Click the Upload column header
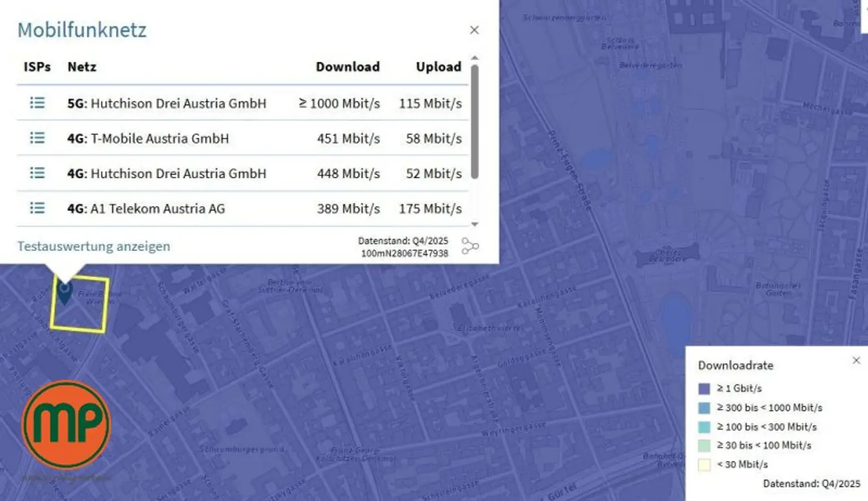 tap(439, 67)
